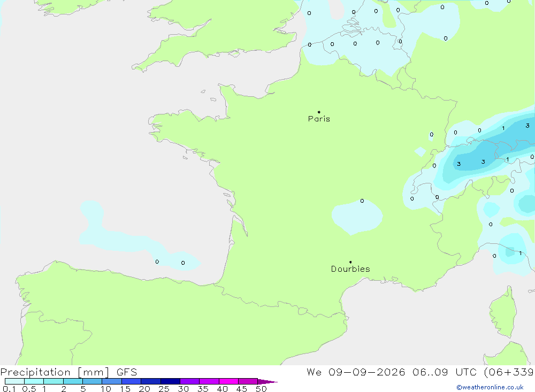The height and width of the screenshot is (392, 535).
Task: Click the Dourbies location marker dot
Action: 350,262
